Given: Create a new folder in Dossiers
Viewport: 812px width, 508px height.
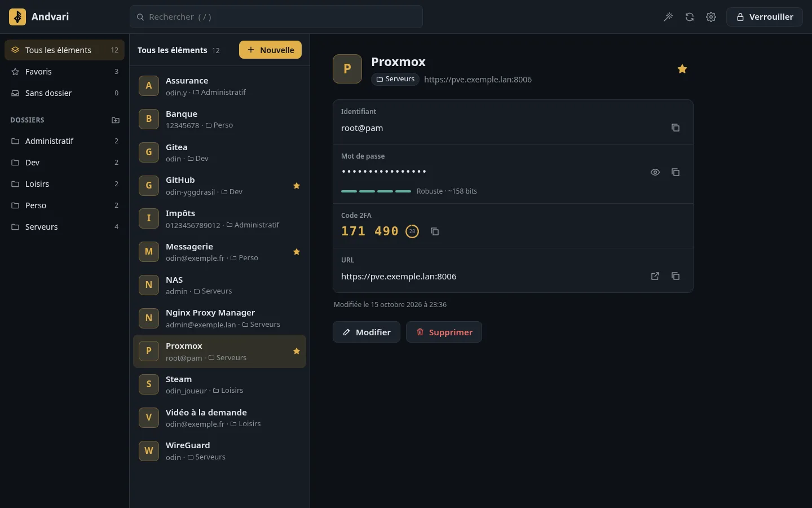Looking at the screenshot, I should [x=116, y=120].
